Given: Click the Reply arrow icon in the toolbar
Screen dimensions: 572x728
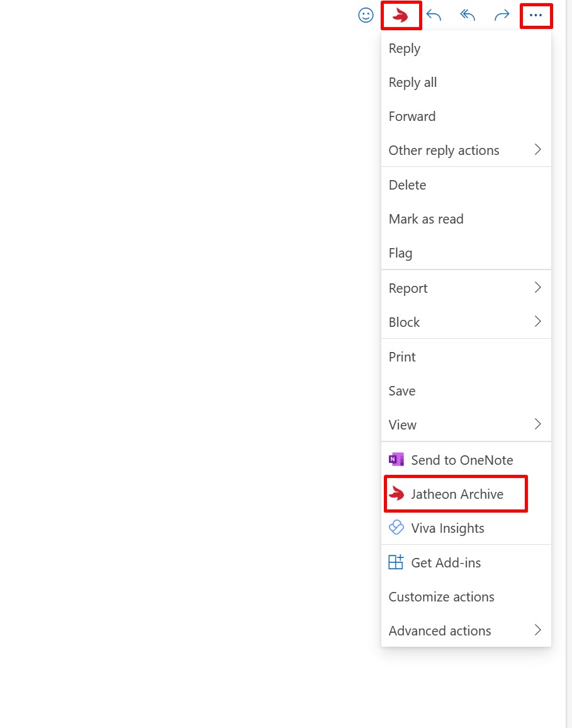Looking at the screenshot, I should pos(434,15).
